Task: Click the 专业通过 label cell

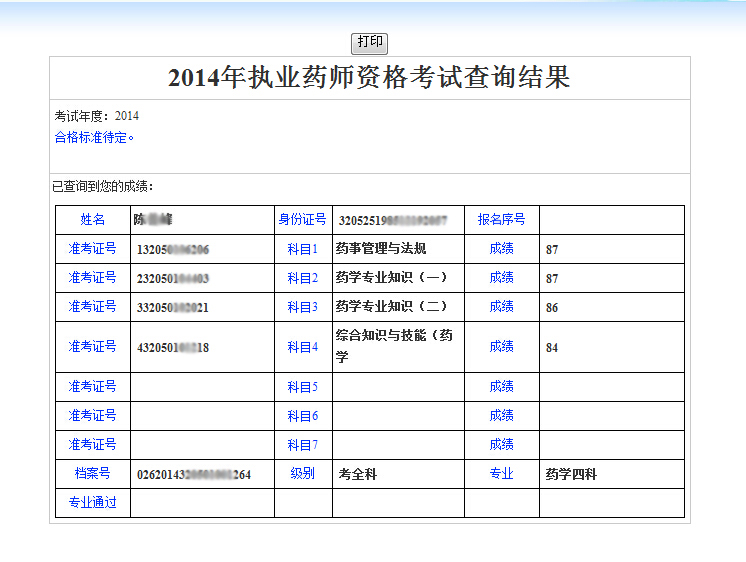Action: click(x=93, y=503)
